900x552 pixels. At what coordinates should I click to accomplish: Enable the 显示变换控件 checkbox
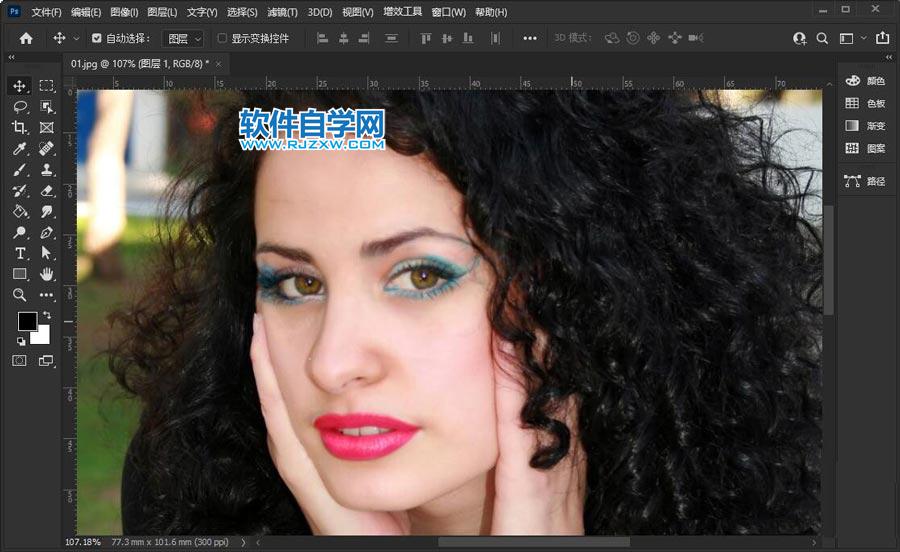click(222, 38)
